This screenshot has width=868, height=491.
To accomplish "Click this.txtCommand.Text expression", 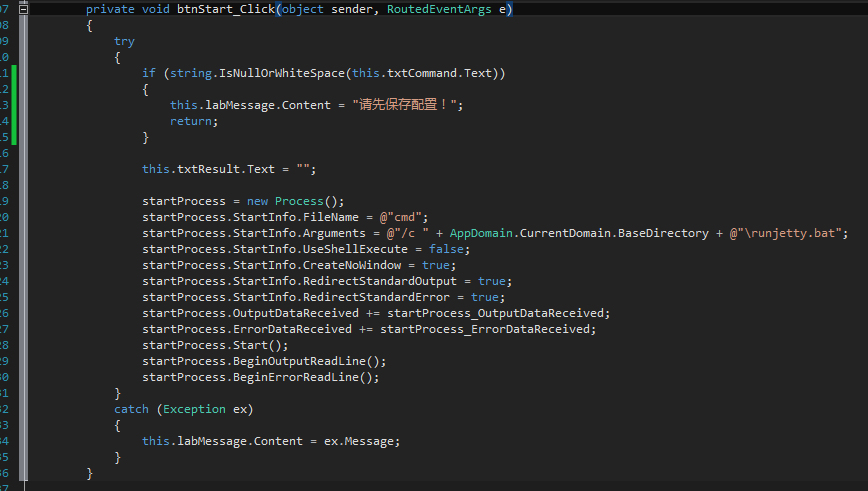I will (422, 73).
